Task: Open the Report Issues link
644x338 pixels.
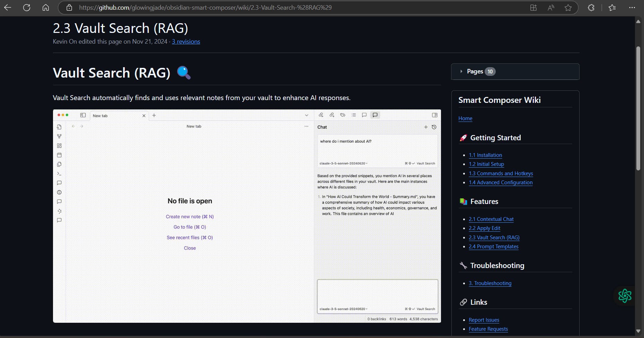Action: click(x=484, y=320)
